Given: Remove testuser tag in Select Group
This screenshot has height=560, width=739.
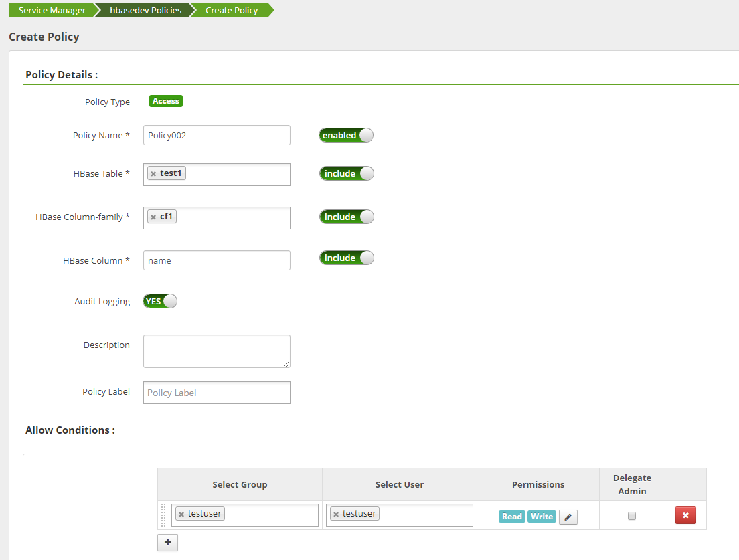Looking at the screenshot, I should tap(181, 515).
